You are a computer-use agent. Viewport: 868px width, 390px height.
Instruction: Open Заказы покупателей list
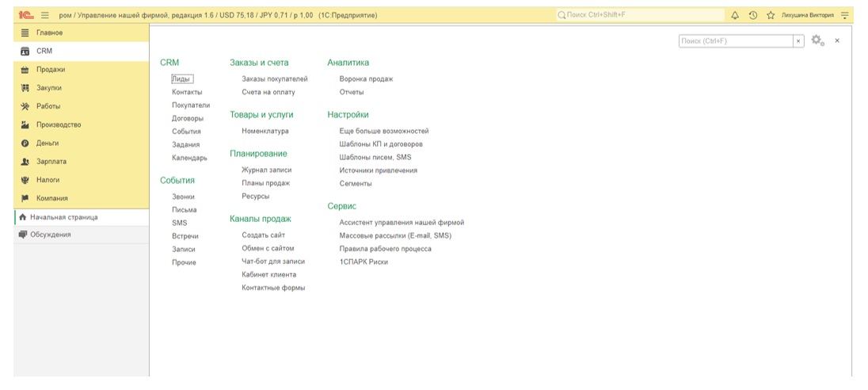[275, 79]
